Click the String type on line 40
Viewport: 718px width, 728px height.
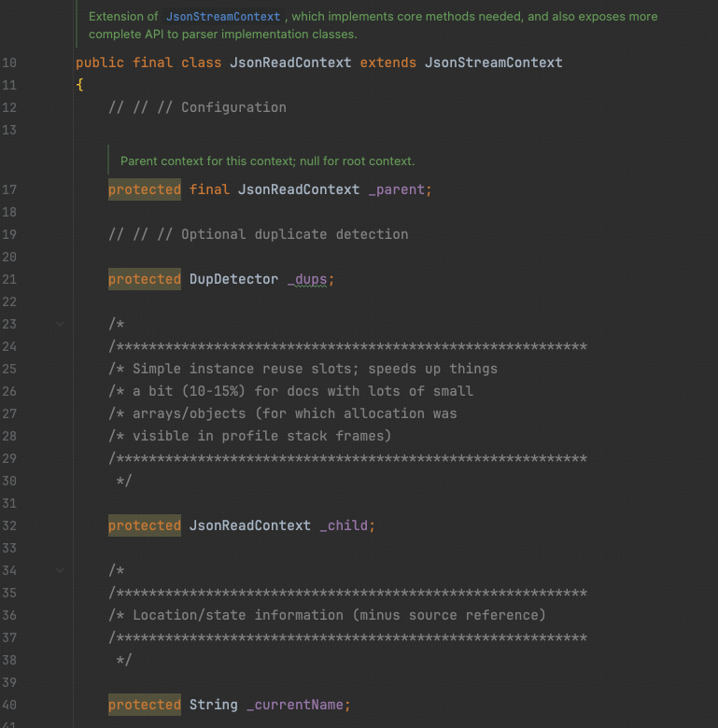click(x=213, y=705)
